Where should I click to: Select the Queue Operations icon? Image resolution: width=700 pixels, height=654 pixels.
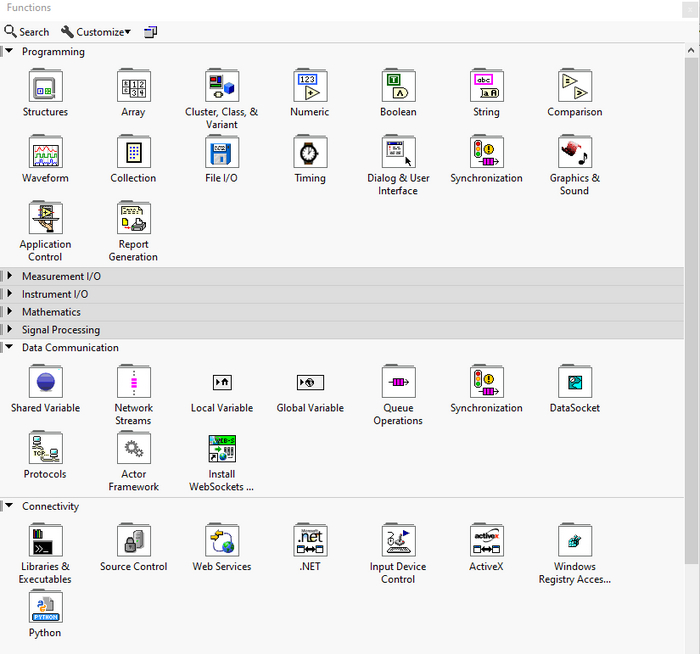pos(398,383)
